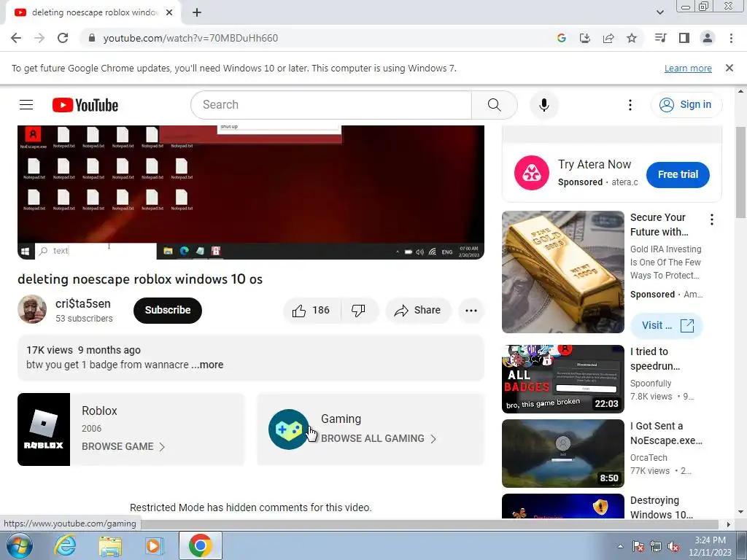Open options menu for gold ad
Viewport: 747px width, 560px height.
tap(712, 219)
